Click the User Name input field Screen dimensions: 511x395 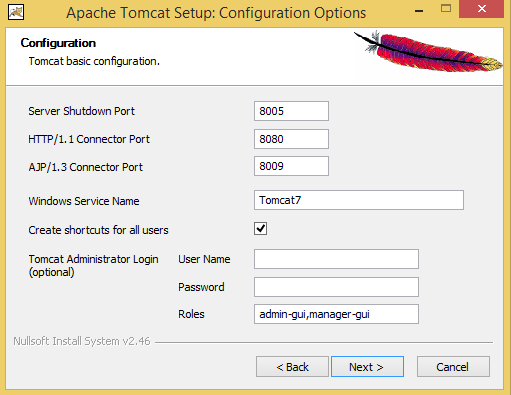click(x=336, y=259)
